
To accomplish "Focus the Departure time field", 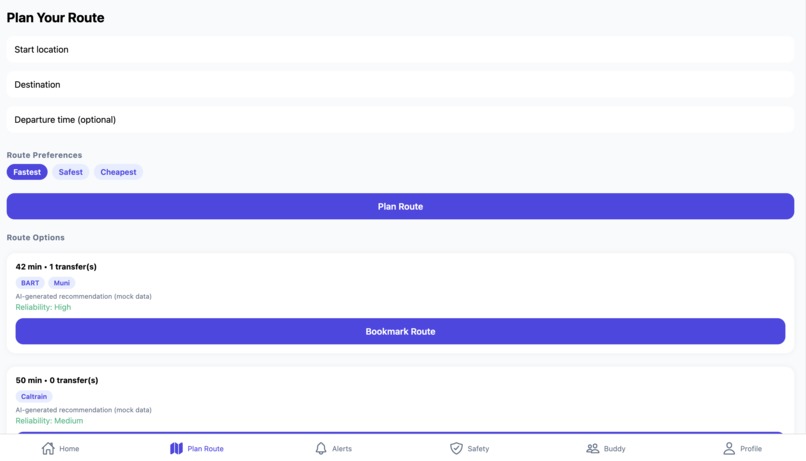I will point(400,119).
